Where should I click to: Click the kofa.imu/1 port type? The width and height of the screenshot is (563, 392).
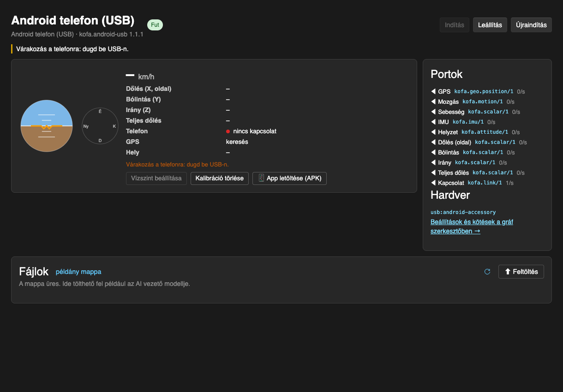pyautogui.click(x=468, y=122)
